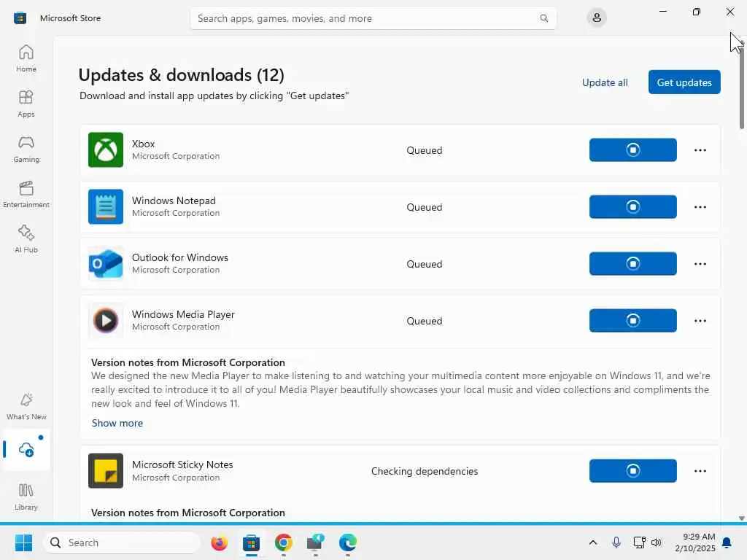Click the Windows Media Player app icon
Image resolution: width=747 pixels, height=560 pixels.
pos(106,321)
